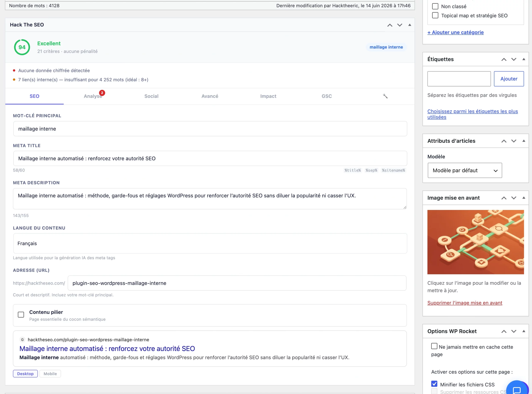
Task: Open the Impact tab
Action: [268, 96]
